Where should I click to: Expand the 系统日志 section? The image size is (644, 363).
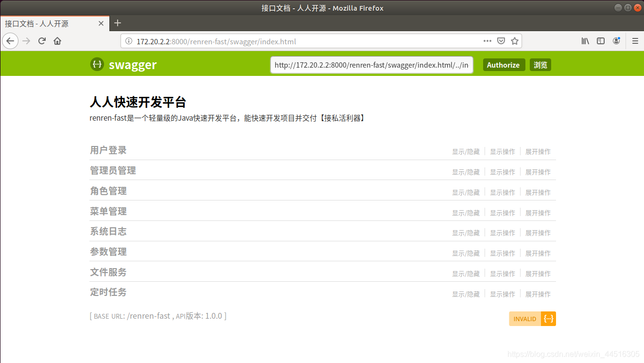[x=108, y=232]
